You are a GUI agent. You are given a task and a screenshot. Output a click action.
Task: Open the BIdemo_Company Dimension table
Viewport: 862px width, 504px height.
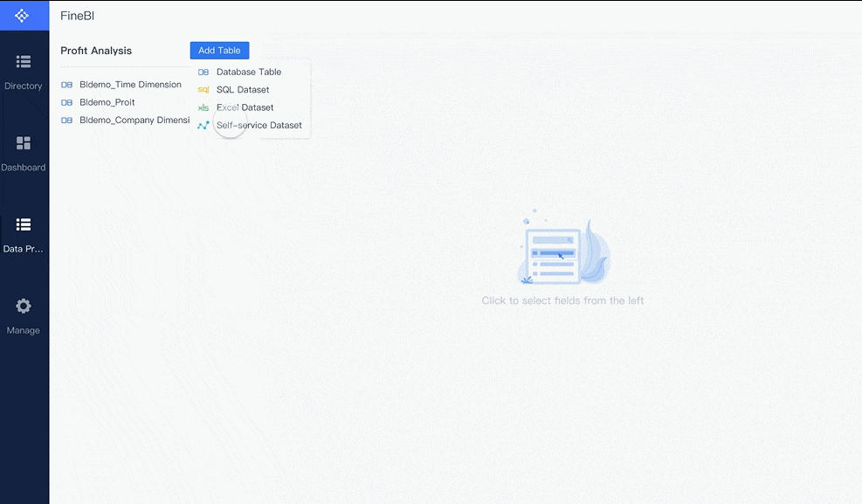point(133,120)
